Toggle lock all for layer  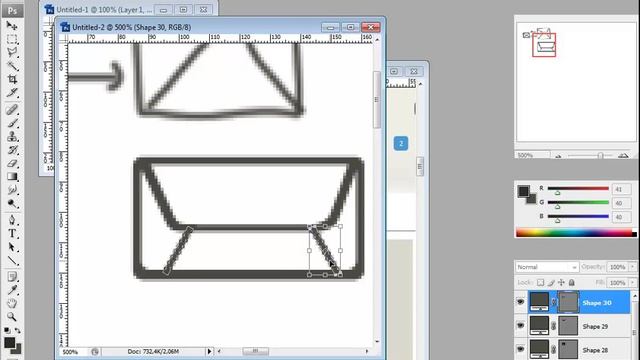pyautogui.click(x=572, y=282)
